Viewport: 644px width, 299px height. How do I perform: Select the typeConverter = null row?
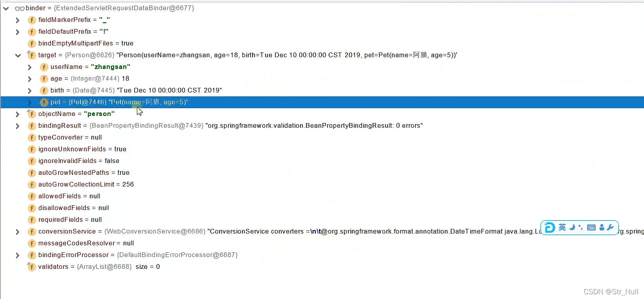70,138
